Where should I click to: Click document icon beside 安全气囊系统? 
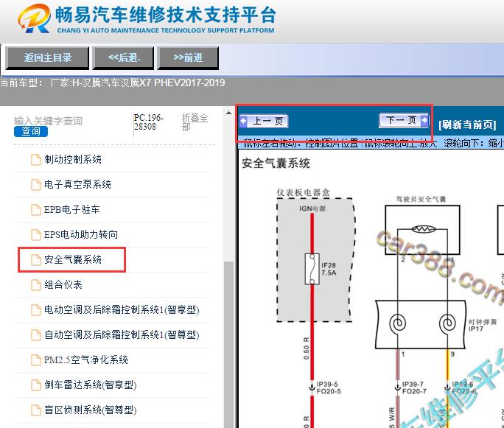click(x=35, y=260)
